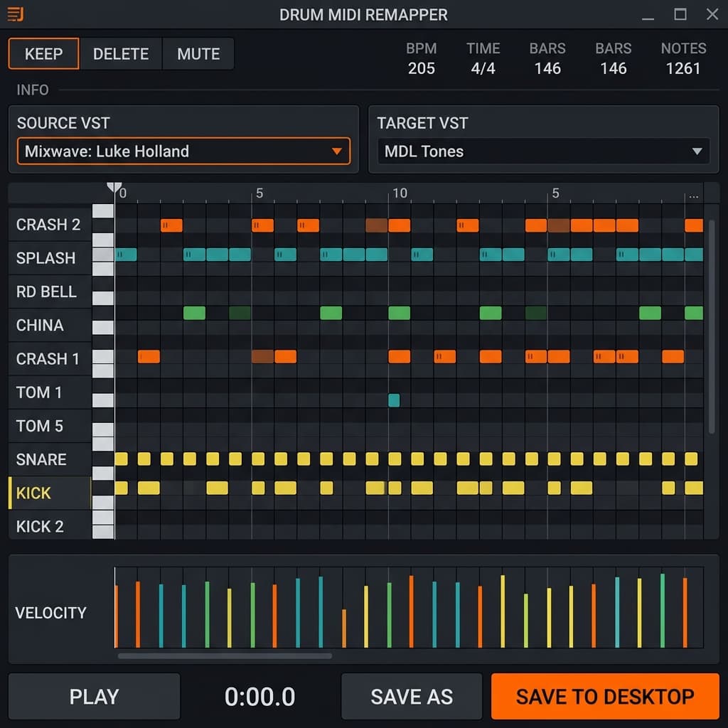Click the piano key beside SPLASH

click(103, 255)
